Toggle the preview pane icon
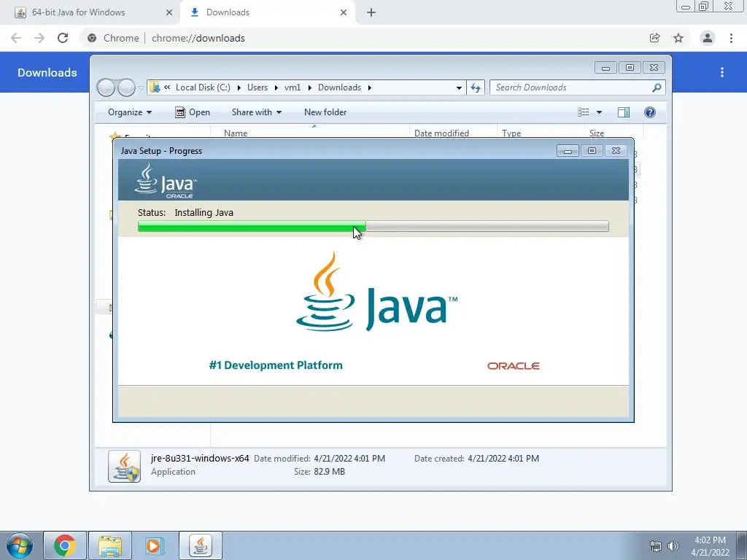This screenshot has height=560, width=747. (624, 112)
